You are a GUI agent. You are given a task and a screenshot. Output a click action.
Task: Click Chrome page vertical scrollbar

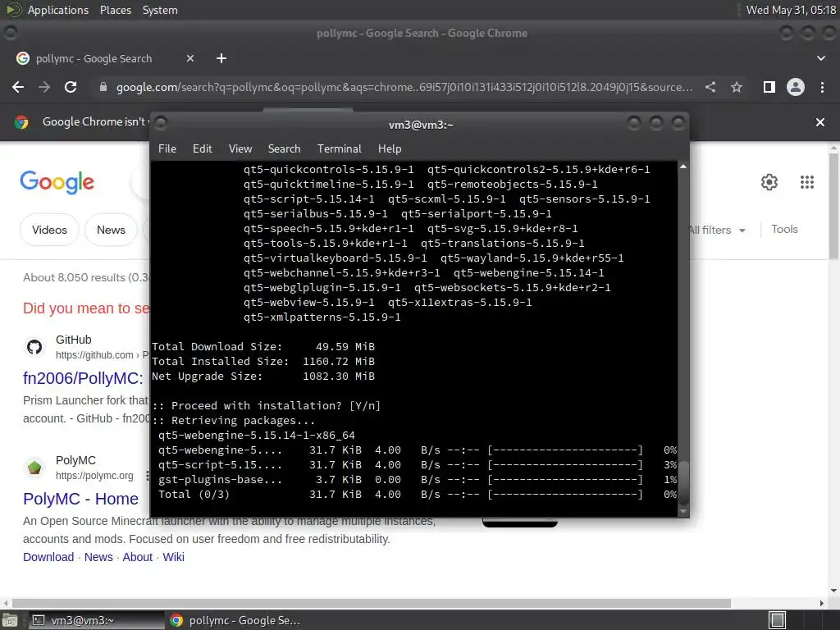(x=833, y=206)
